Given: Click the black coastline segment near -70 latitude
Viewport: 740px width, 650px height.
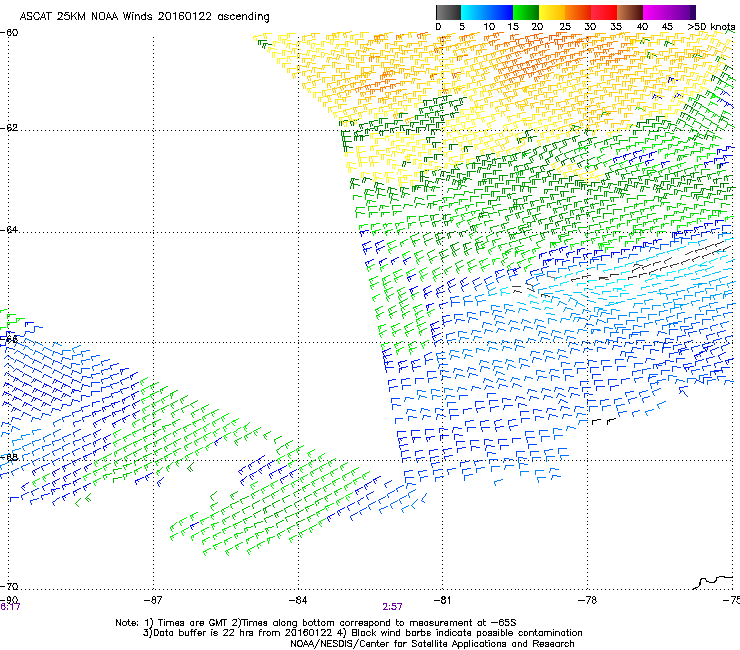Looking at the screenshot, I should (x=713, y=582).
